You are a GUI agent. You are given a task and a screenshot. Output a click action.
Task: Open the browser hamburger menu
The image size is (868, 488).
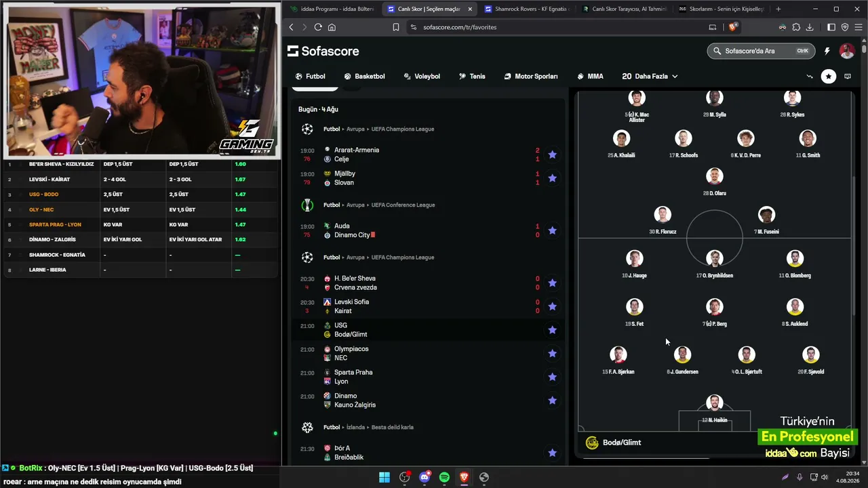coord(857,27)
